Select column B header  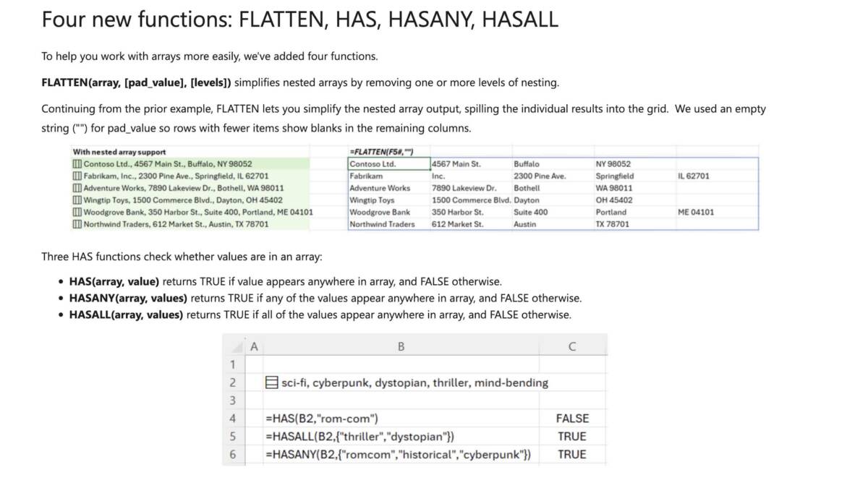[x=401, y=346]
